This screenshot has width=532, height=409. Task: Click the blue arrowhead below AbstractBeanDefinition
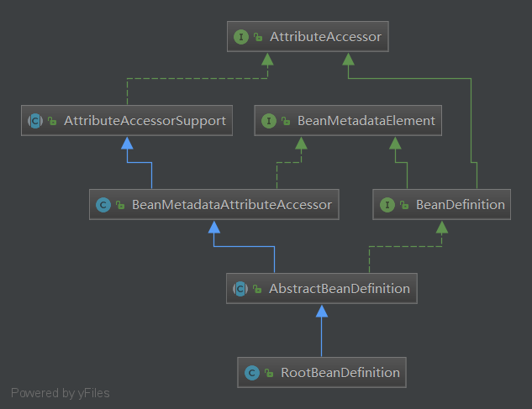pos(321,311)
